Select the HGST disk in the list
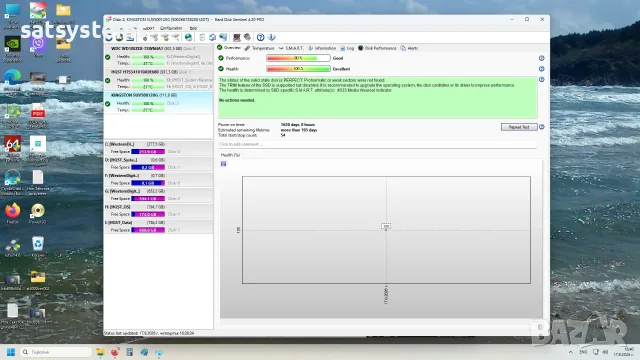 [x=158, y=79]
